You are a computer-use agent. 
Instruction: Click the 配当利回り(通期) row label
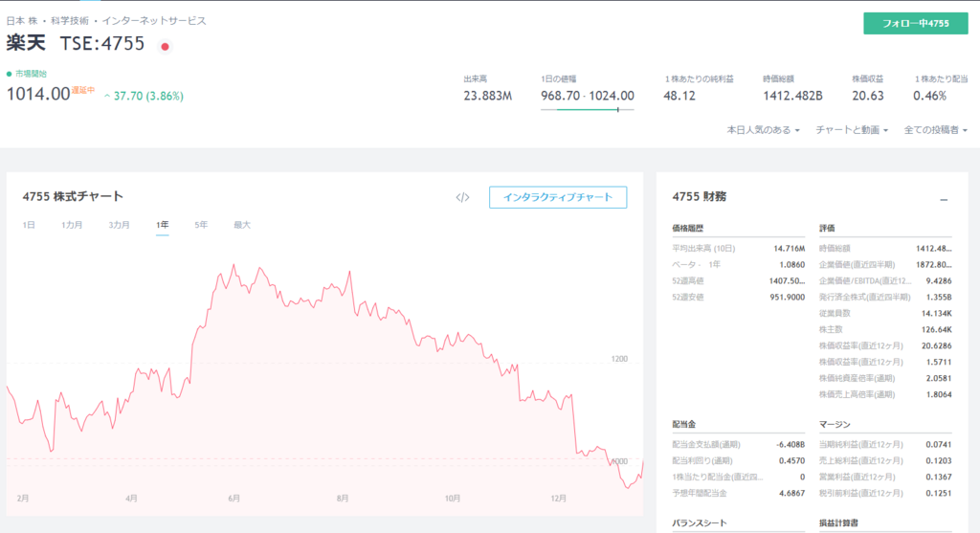702,461
